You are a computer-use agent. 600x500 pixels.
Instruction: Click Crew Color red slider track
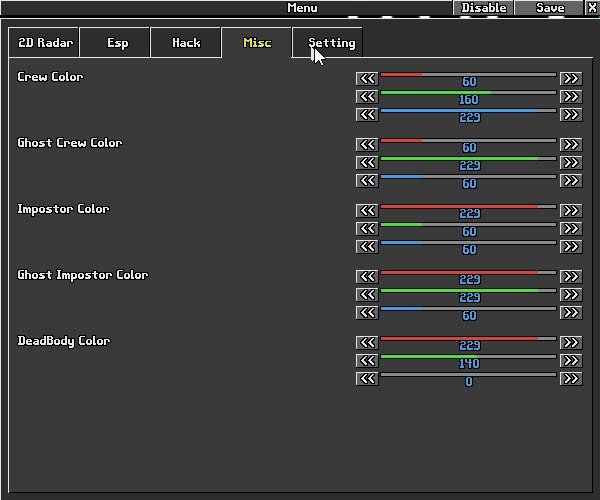point(468,75)
